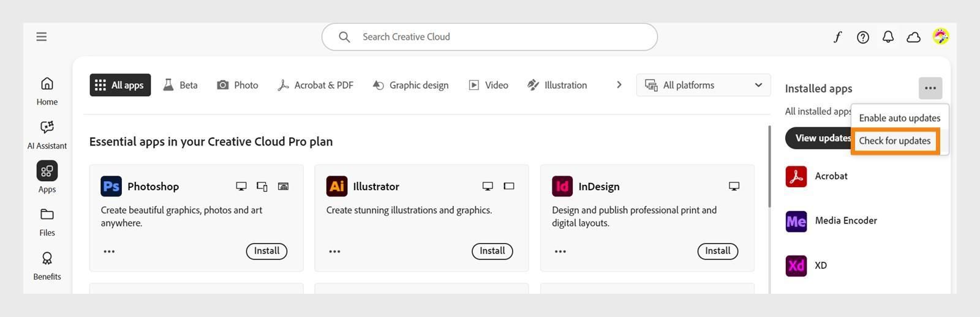Show more categories with the right chevron
The height and width of the screenshot is (317, 980).
tap(619, 85)
